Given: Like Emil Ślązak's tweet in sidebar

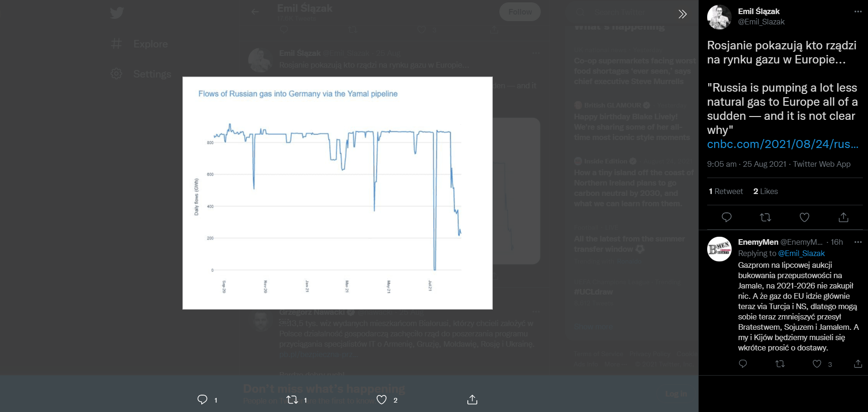Looking at the screenshot, I should coord(805,217).
